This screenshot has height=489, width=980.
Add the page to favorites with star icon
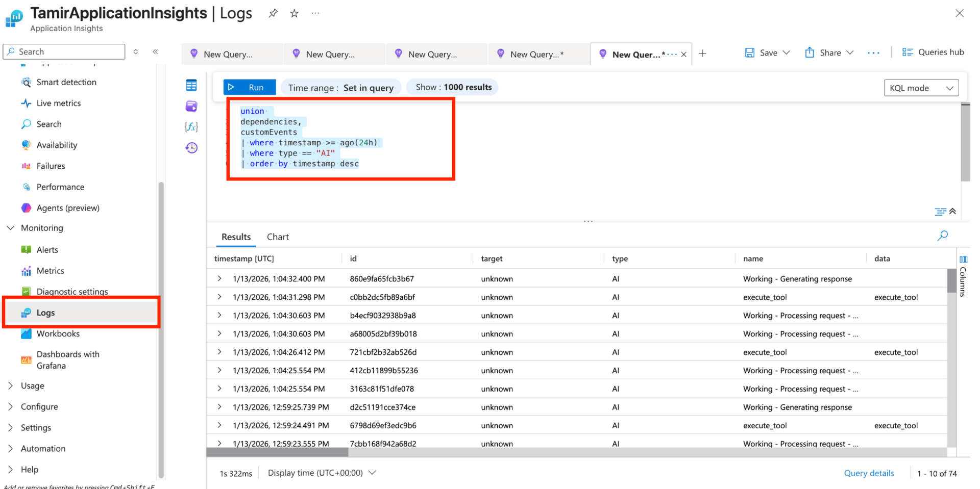tap(294, 13)
